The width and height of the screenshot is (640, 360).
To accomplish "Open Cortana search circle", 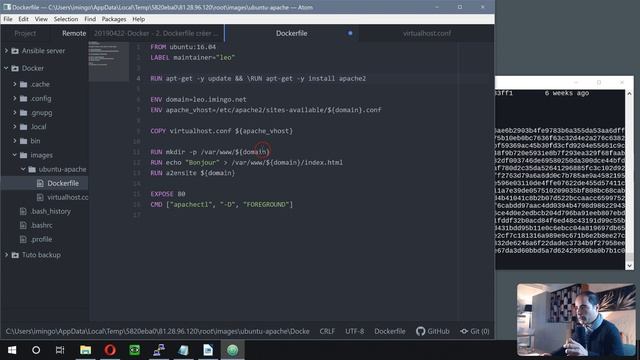I will [x=36, y=350].
